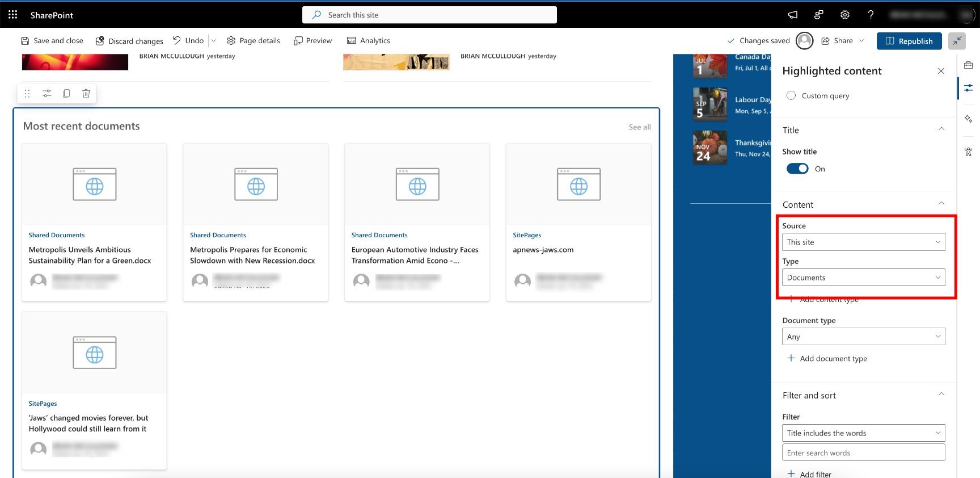
Task: Click thumbnail of the Sustainability Plan document card
Action: [94, 185]
